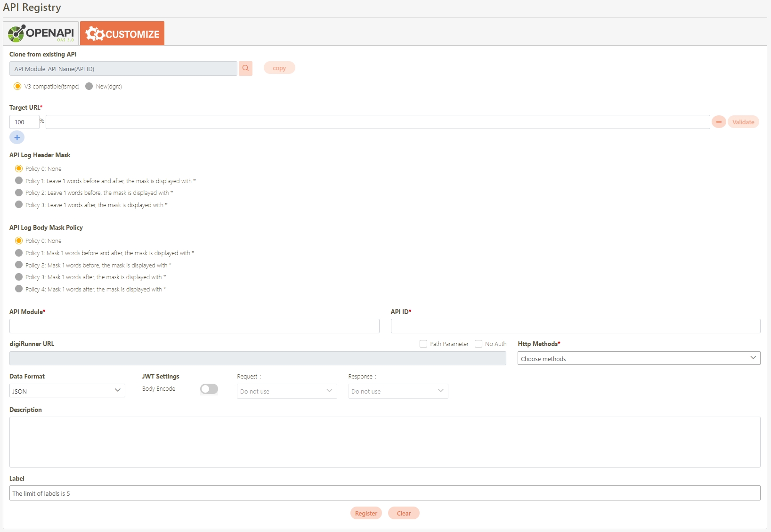
Task: Open the OPENAPI tab
Action: point(41,33)
